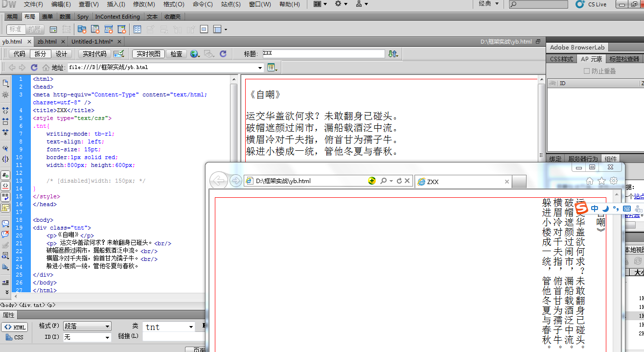This screenshot has height=352, width=644.
Task: Expand the address field dropdown arrow
Action: click(261, 68)
